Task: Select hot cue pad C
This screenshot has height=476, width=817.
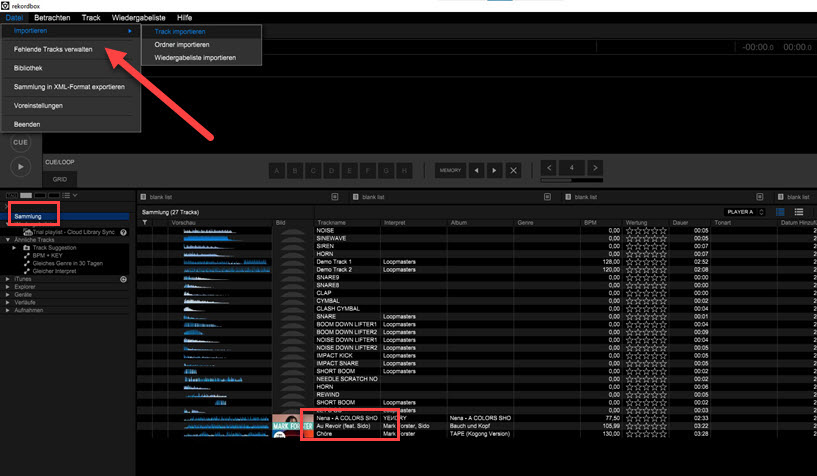Action: [x=313, y=170]
